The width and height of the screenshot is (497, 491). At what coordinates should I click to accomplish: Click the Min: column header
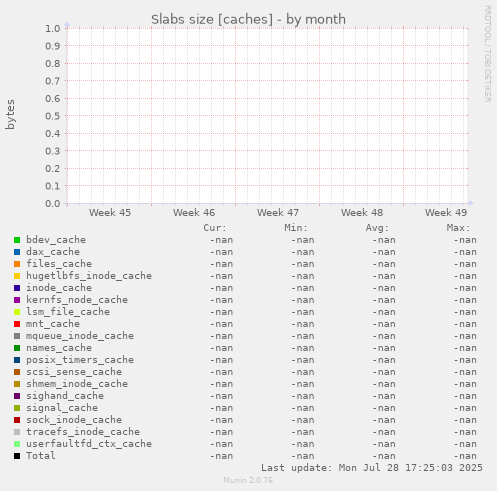(x=296, y=228)
